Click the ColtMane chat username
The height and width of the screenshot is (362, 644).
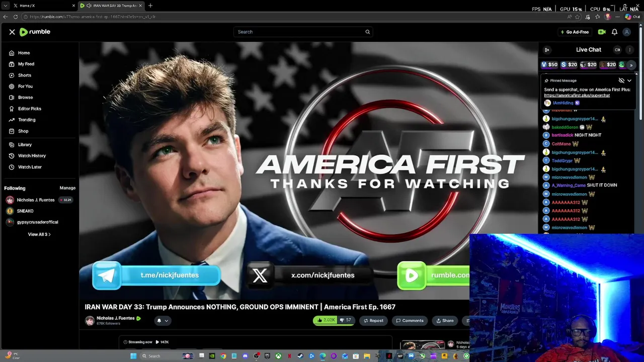(x=561, y=144)
